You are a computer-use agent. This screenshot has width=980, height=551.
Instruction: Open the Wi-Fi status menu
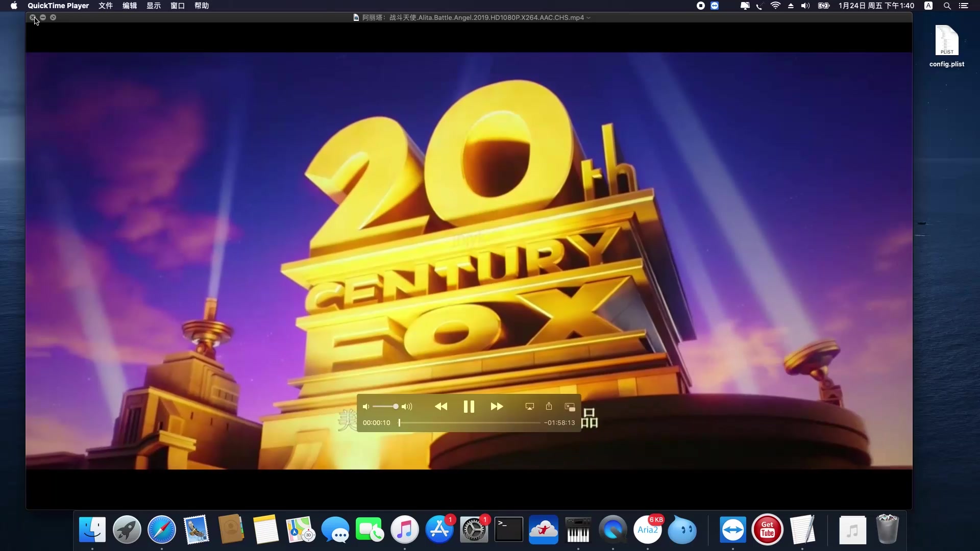(x=775, y=6)
